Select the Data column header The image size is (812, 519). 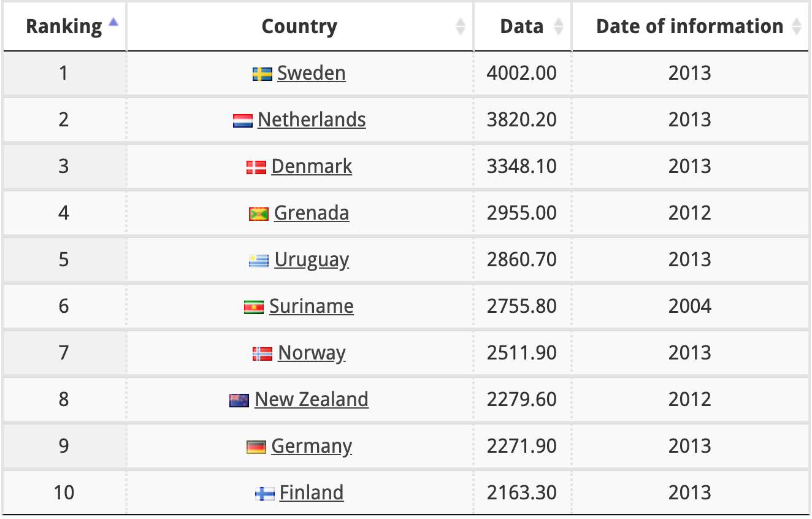tap(522, 26)
